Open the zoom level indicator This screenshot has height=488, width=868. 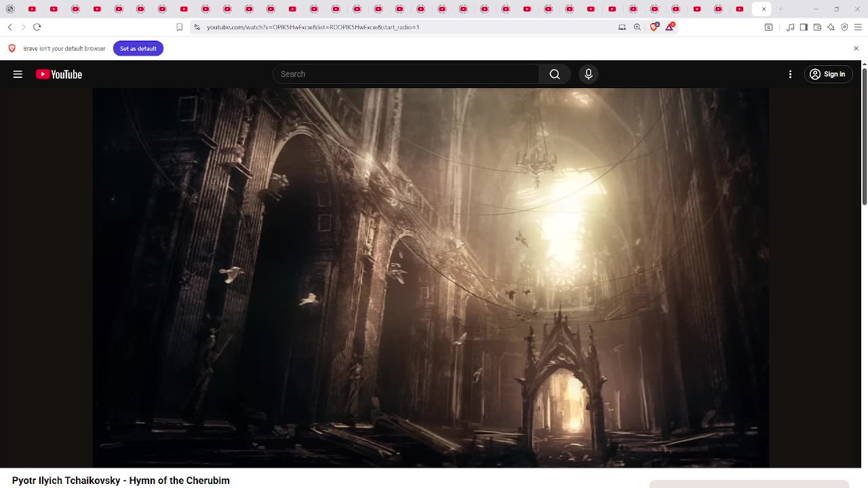point(637,27)
